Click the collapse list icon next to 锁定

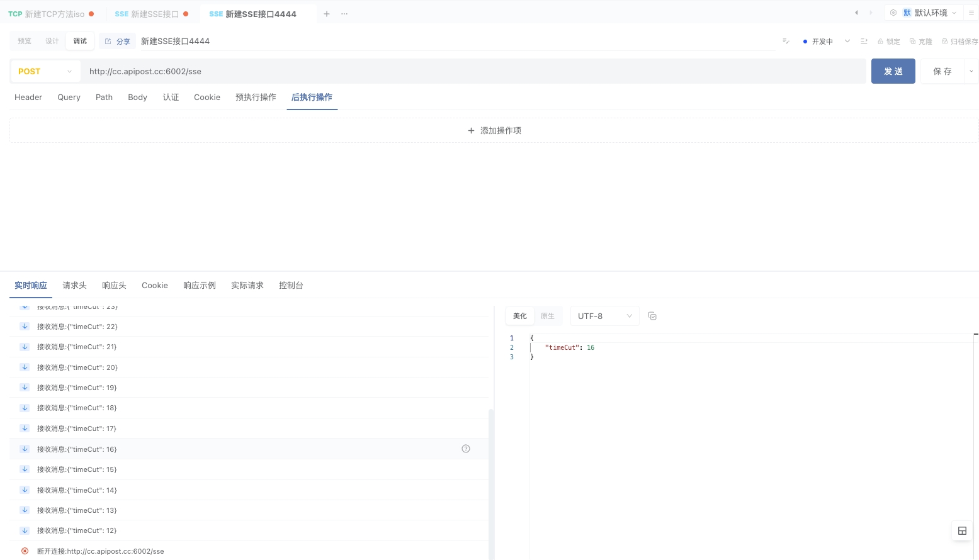click(x=864, y=42)
